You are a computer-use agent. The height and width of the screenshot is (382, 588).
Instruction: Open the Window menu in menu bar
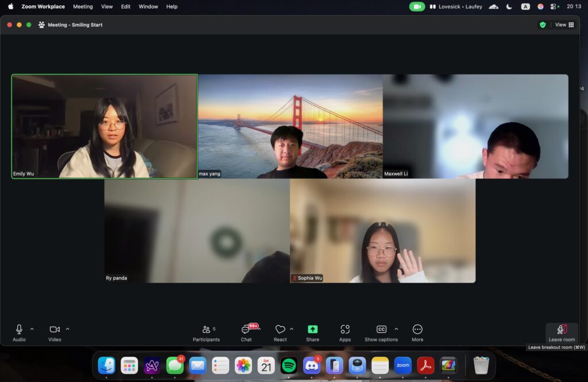(x=148, y=7)
